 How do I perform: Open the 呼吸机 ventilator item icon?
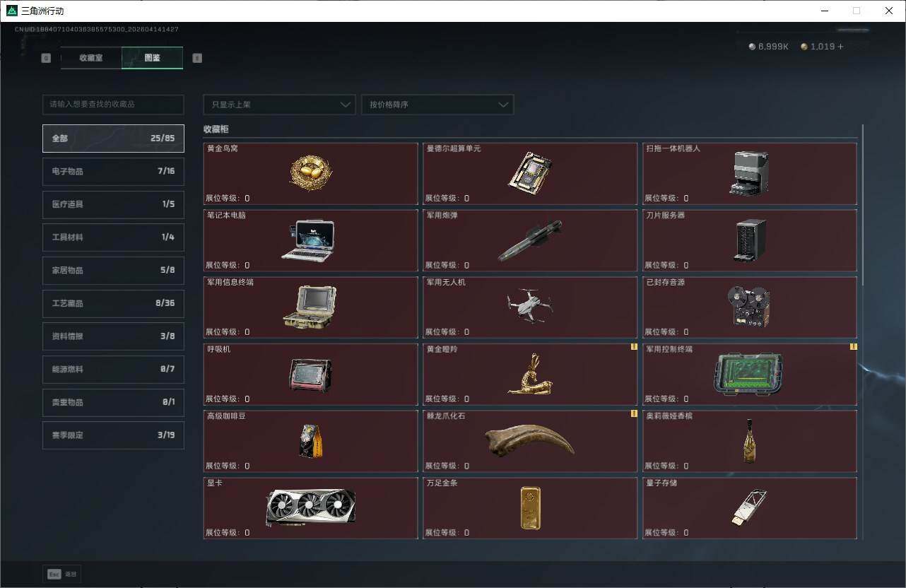click(x=310, y=375)
